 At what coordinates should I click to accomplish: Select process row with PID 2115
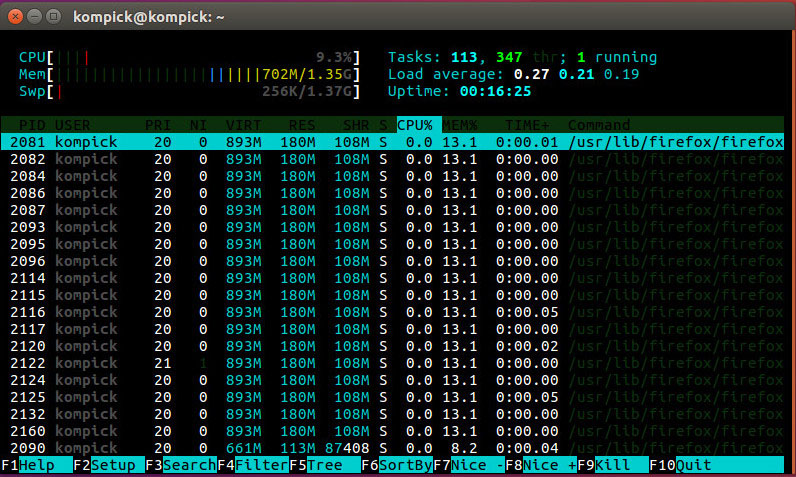[392, 295]
